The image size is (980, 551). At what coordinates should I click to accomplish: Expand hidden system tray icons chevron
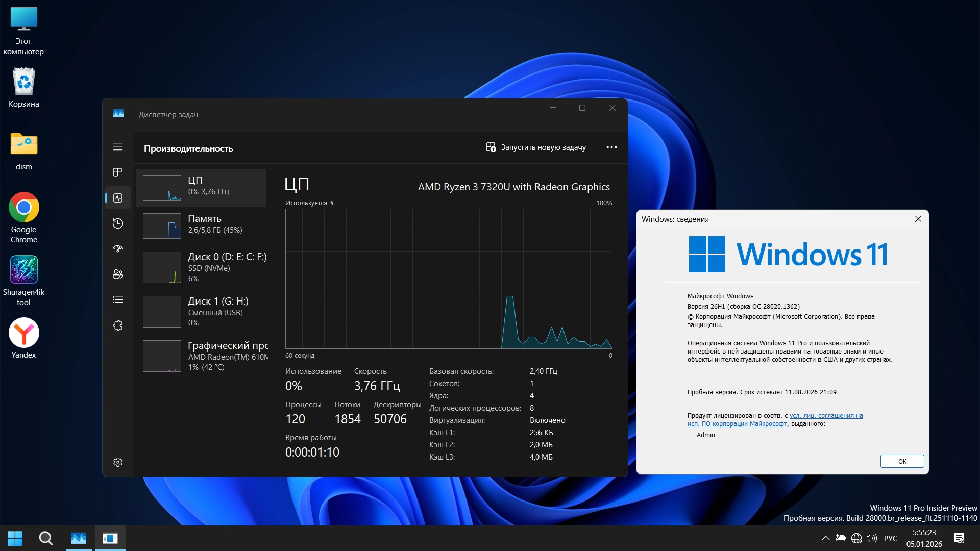tap(825, 538)
